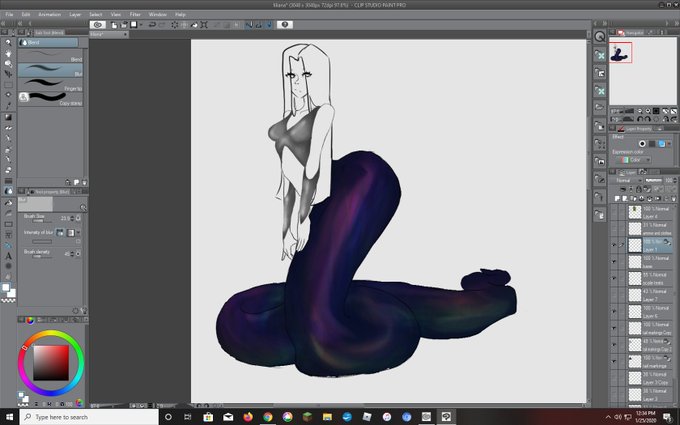
Task: Click the New document icon in toolbar
Action: click(x=114, y=25)
